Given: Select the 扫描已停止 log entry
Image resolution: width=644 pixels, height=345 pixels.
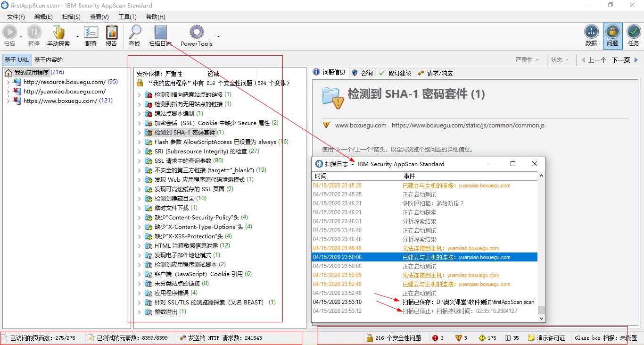Looking at the screenshot, I should [x=425, y=311].
